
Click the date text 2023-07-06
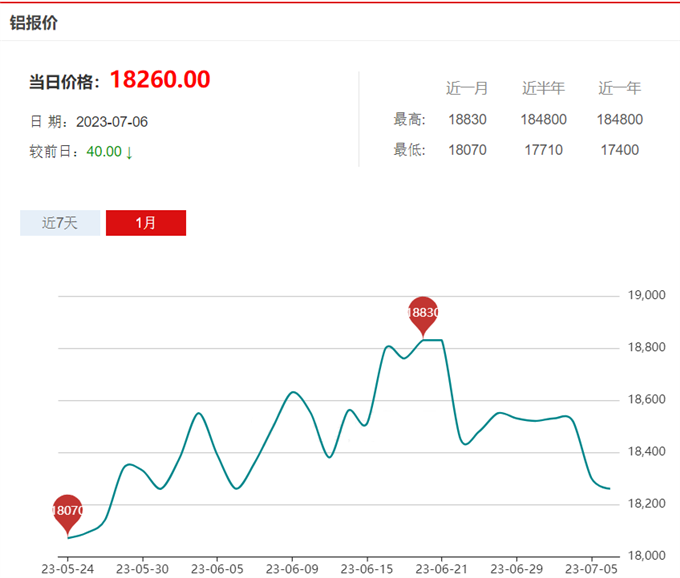point(112,122)
